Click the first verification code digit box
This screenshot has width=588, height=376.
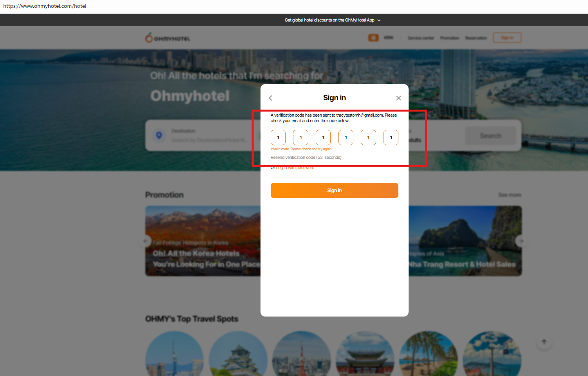pyautogui.click(x=278, y=137)
